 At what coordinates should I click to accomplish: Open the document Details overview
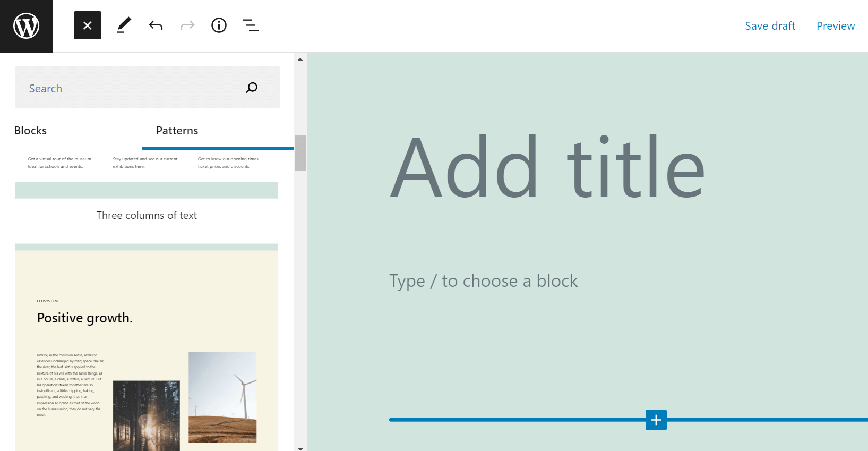pos(219,25)
